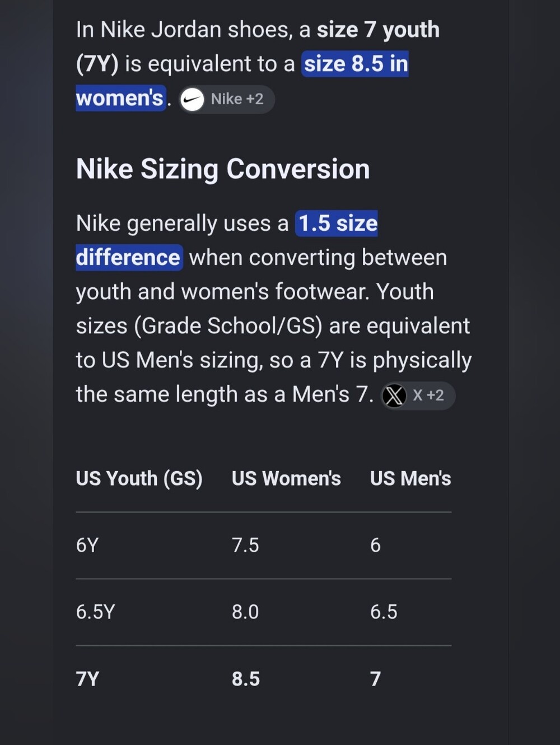
Task: Open the X +2 source chip
Action: pos(418,395)
